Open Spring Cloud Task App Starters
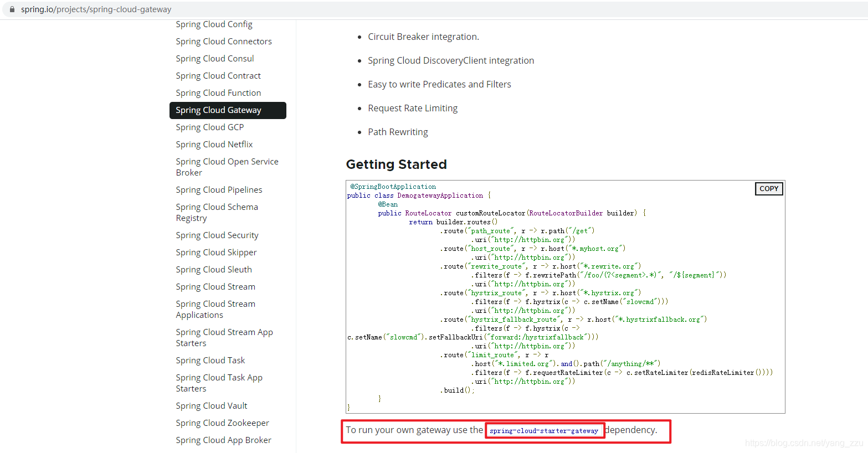This screenshot has width=868, height=453. [219, 383]
